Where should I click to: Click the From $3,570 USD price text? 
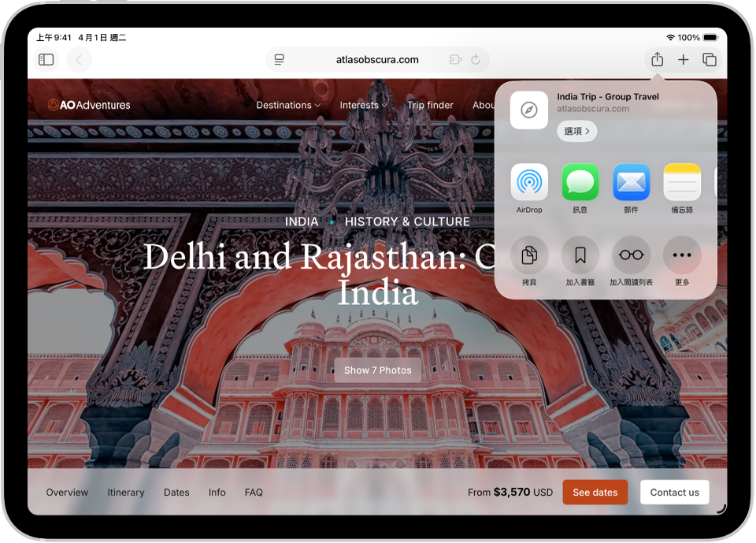510,493
